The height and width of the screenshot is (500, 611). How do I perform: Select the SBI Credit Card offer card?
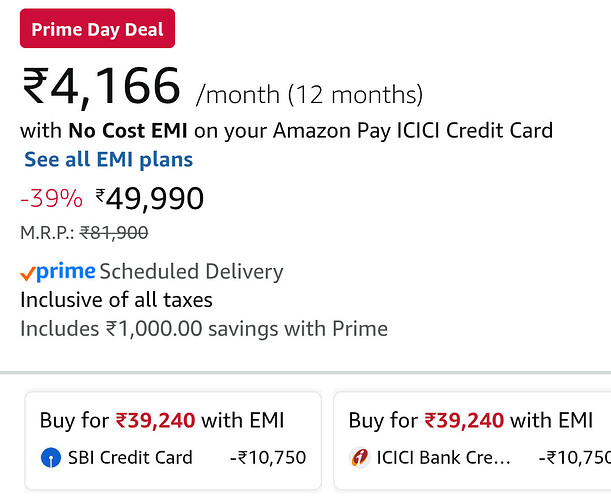pos(173,441)
